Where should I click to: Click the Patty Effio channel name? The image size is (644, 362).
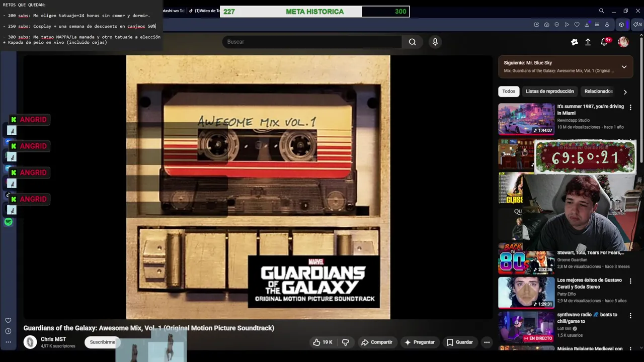[x=567, y=294]
